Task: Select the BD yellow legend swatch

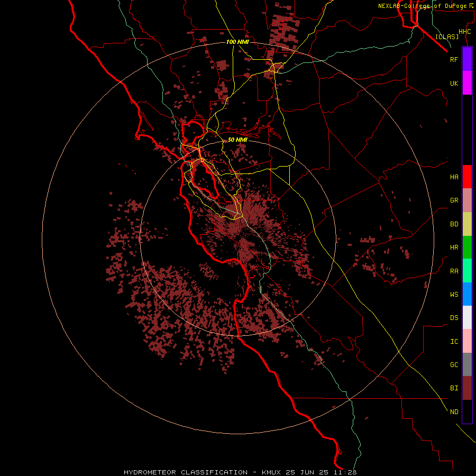Action: 467,224
